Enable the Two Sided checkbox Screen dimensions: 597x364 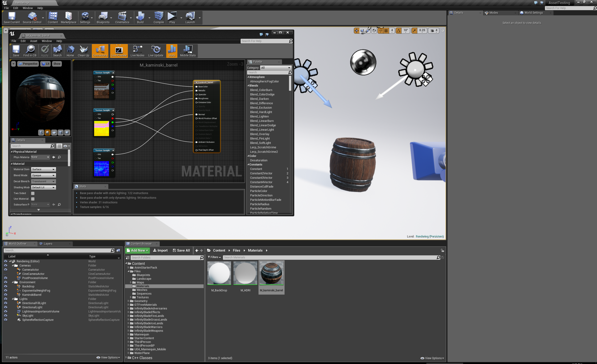33,193
